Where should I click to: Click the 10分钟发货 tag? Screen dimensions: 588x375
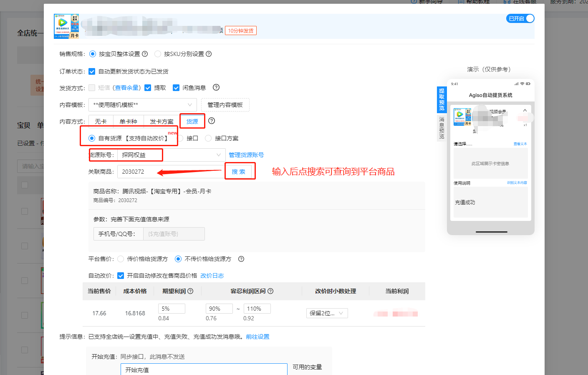click(241, 30)
